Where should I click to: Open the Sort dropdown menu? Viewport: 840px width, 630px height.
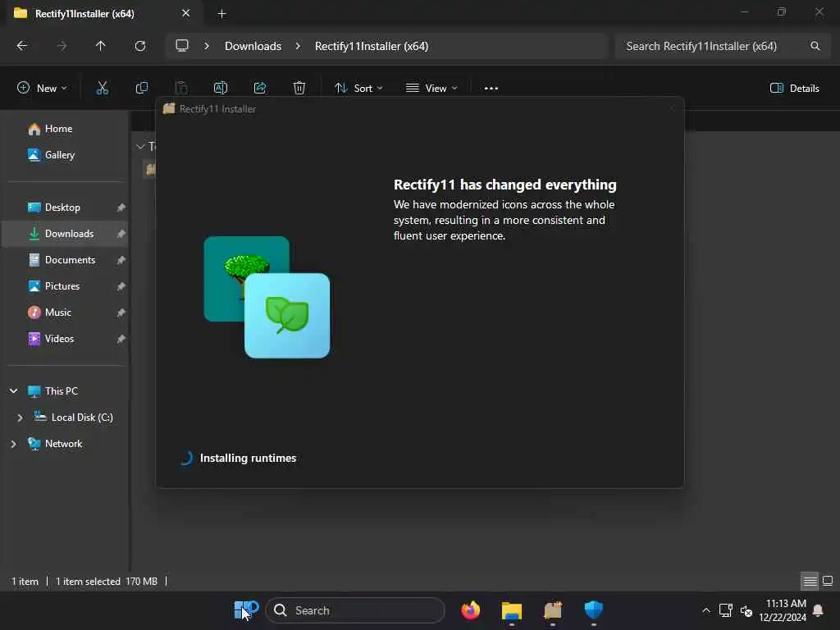pos(358,88)
